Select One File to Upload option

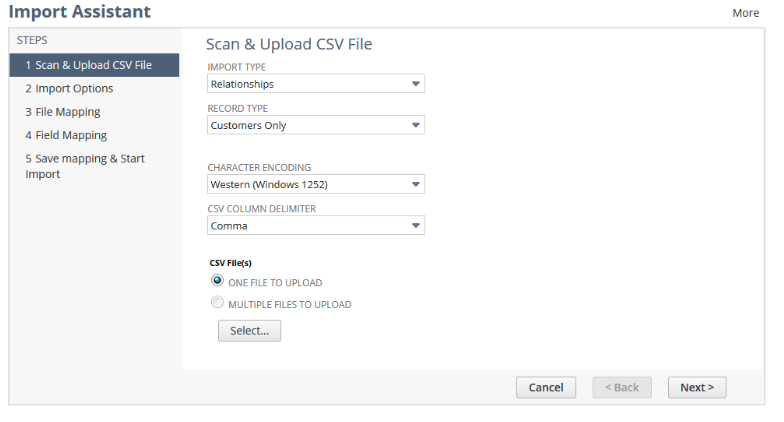coord(217,282)
